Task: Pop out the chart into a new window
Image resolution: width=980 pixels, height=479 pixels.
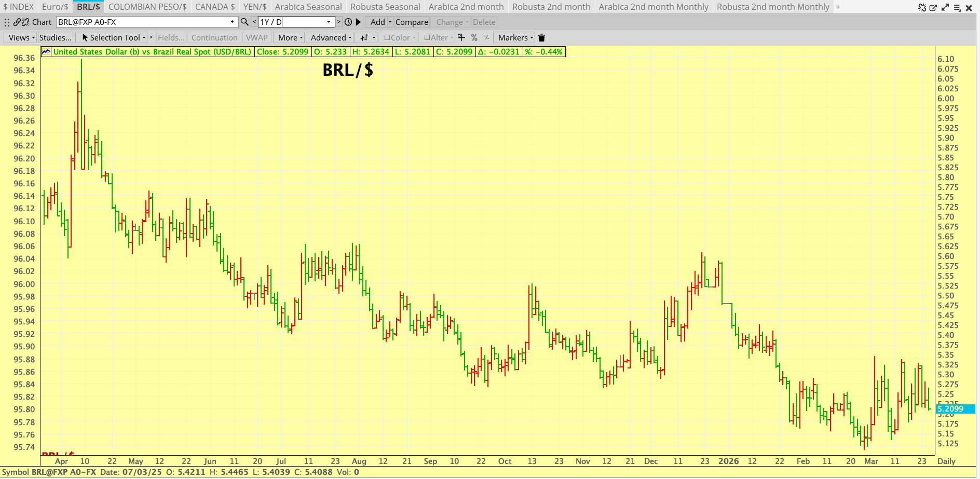Action: click(x=933, y=7)
